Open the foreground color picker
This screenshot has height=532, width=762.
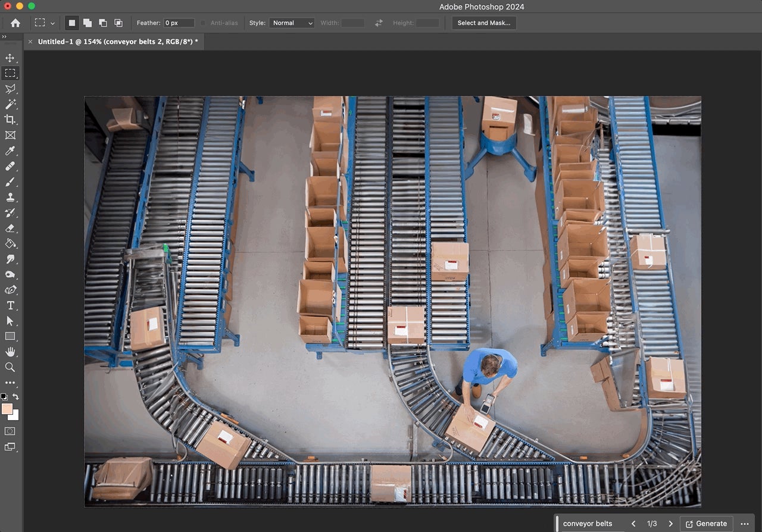(7, 409)
